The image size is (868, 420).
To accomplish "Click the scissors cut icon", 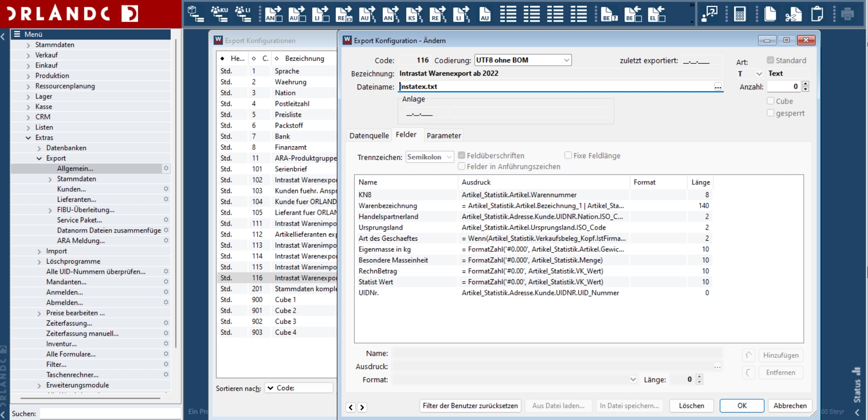I will tap(793, 14).
